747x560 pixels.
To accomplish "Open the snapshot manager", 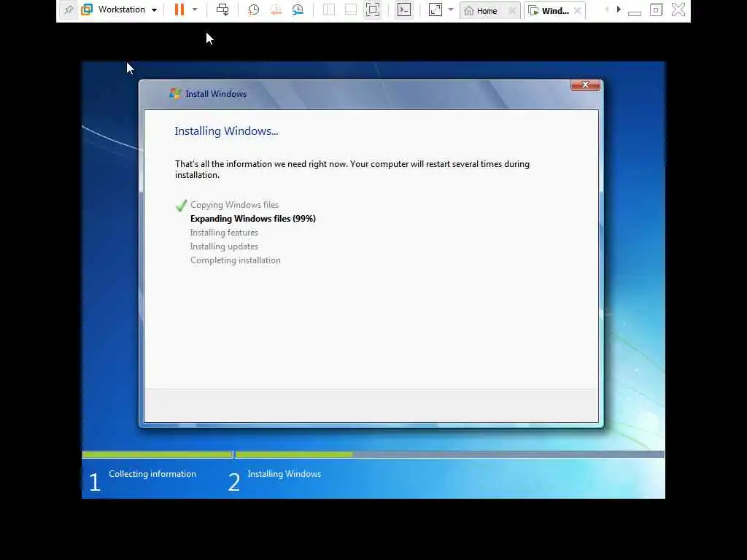I will pyautogui.click(x=298, y=9).
